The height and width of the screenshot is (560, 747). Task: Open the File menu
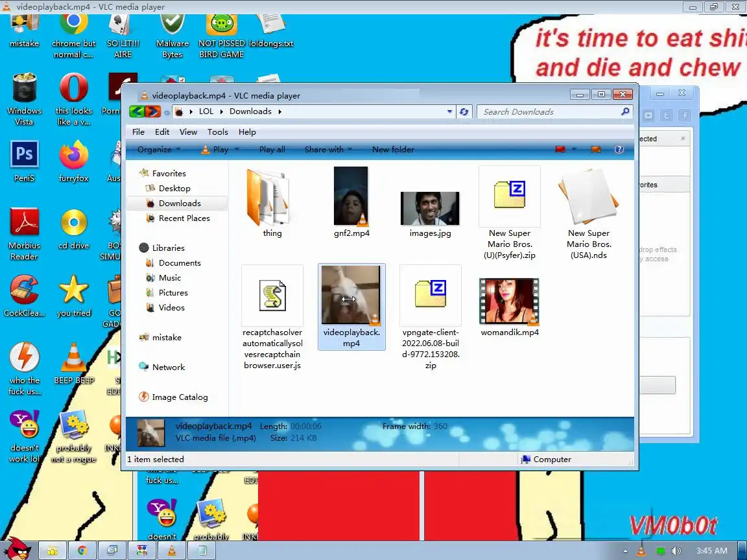(138, 132)
